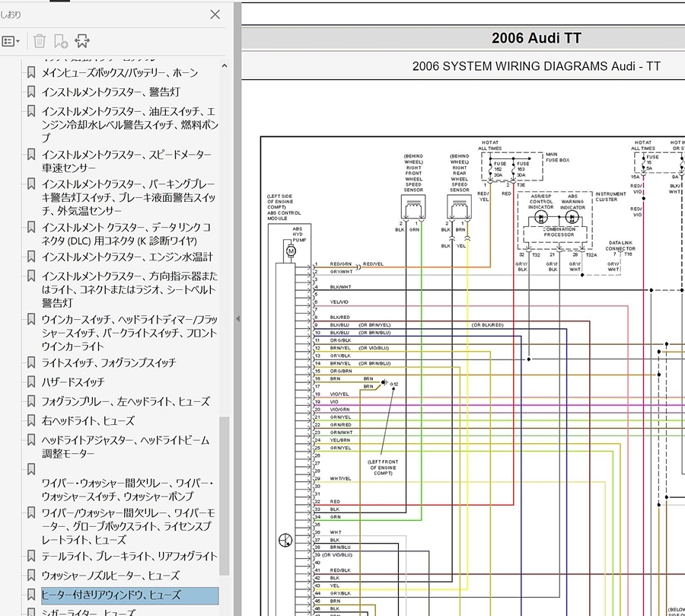Screen dimensions: 685x616
Task: Open the ワイパーモーター、グローブボックスライト bookmark
Action: 129,526
